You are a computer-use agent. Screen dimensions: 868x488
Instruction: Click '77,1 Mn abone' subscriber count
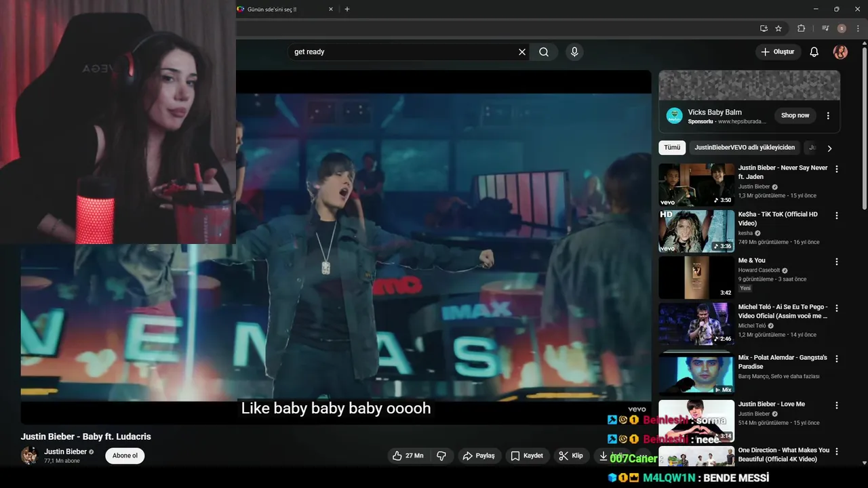click(x=62, y=461)
